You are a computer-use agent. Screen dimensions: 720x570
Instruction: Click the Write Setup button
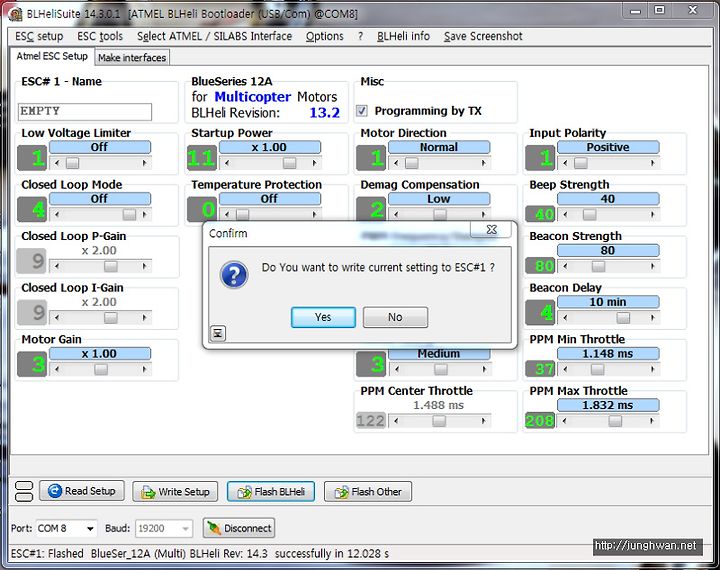tap(175, 491)
